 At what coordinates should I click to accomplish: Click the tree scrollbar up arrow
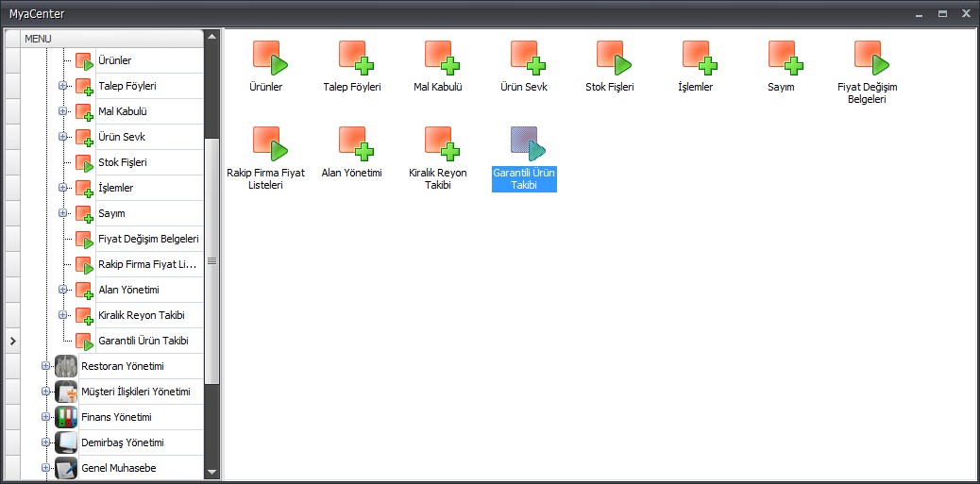coord(211,36)
